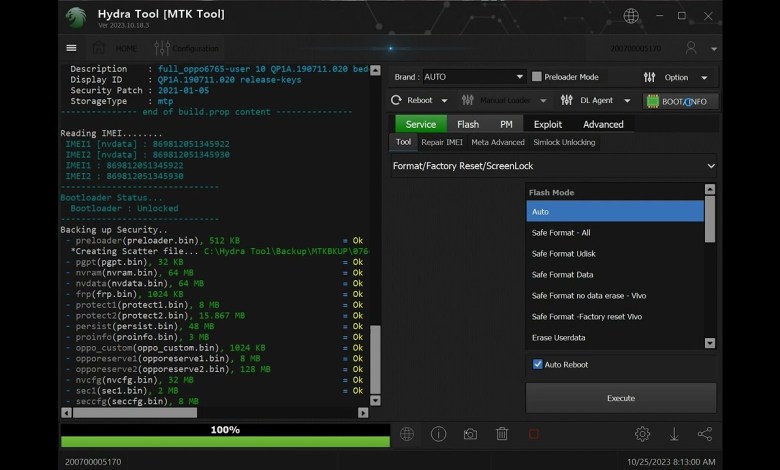The image size is (780, 470).
Task: Select Erase Userdata option
Action: [x=615, y=337]
